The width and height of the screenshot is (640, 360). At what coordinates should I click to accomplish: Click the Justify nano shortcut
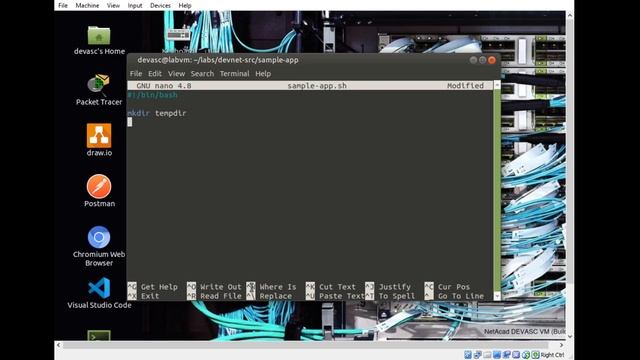coord(388,287)
